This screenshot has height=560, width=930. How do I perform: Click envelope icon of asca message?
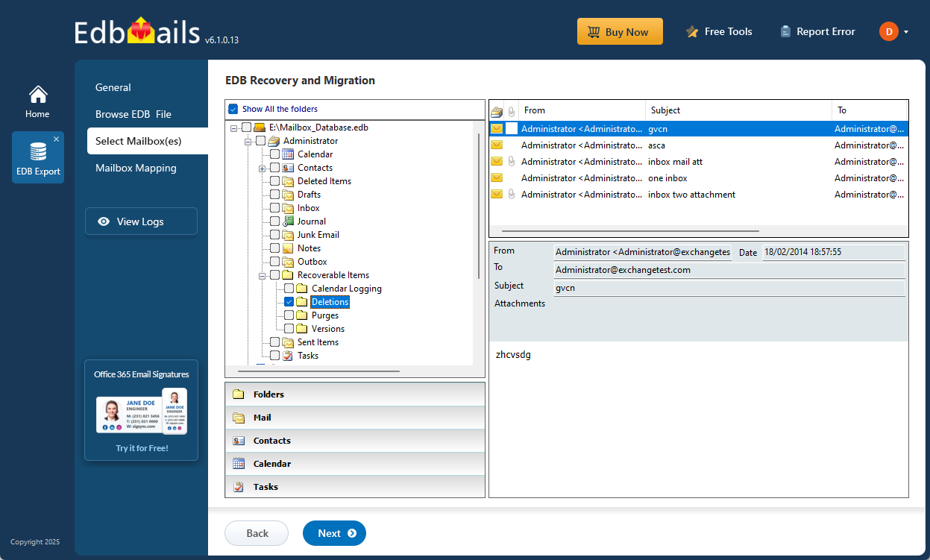pos(496,145)
